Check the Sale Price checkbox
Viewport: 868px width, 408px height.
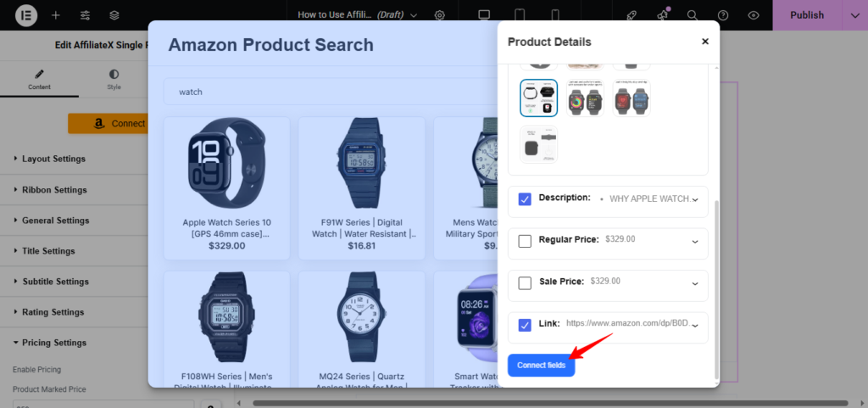525,282
